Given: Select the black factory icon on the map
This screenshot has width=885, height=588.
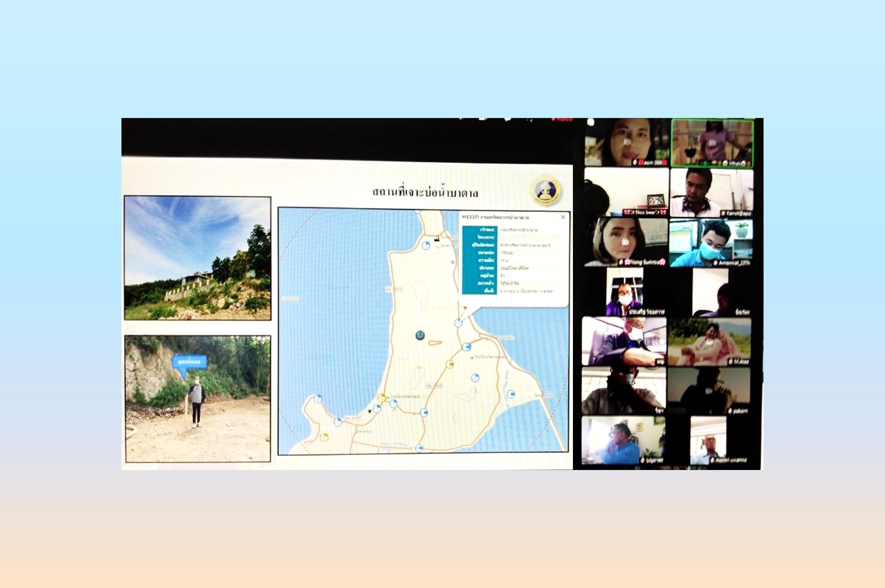Looking at the screenshot, I should [437, 238].
